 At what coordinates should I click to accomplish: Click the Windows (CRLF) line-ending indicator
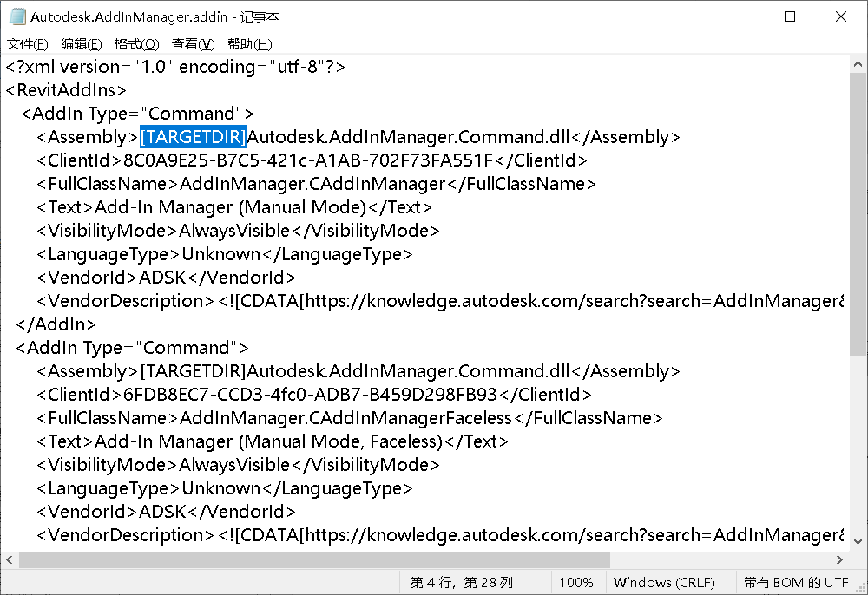(667, 582)
